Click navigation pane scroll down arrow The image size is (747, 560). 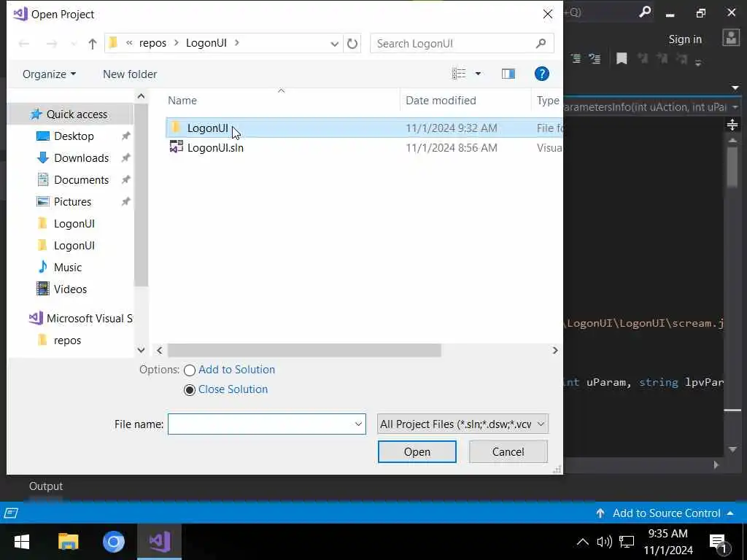click(x=141, y=350)
